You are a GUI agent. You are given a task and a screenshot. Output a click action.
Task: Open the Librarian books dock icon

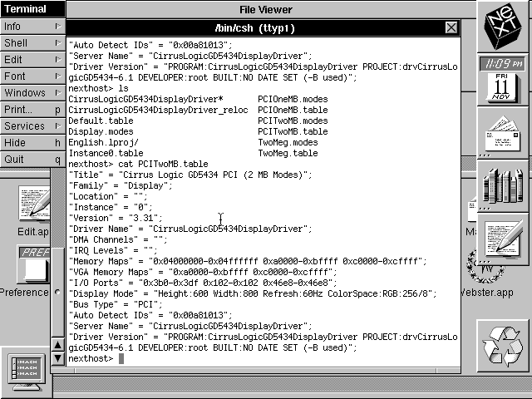503,187
